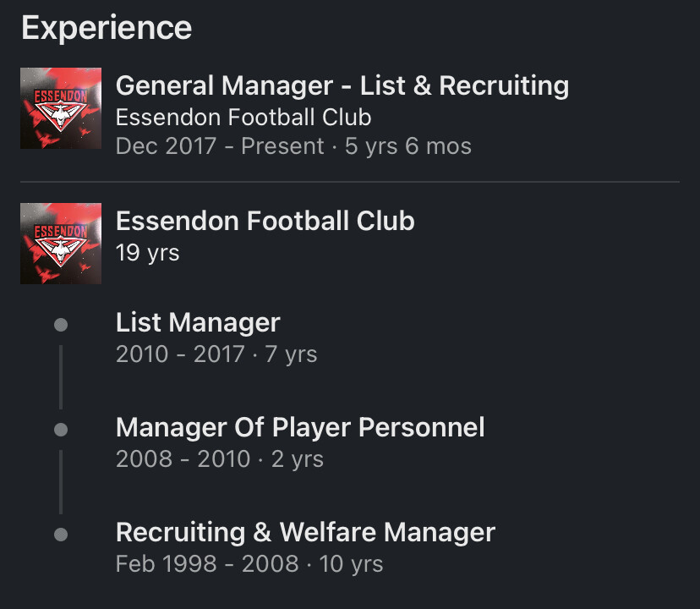The width and height of the screenshot is (700, 609).
Task: Click the Manager Of Player Personnel title
Action: tap(300, 428)
